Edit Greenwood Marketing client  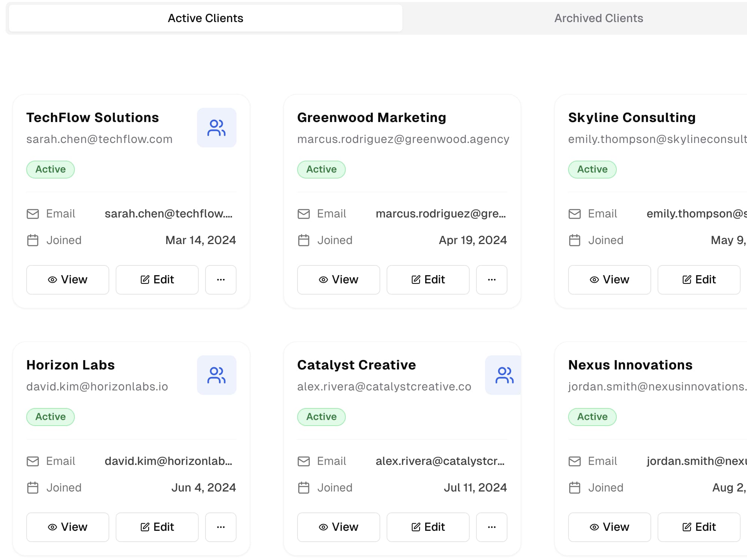pos(428,280)
